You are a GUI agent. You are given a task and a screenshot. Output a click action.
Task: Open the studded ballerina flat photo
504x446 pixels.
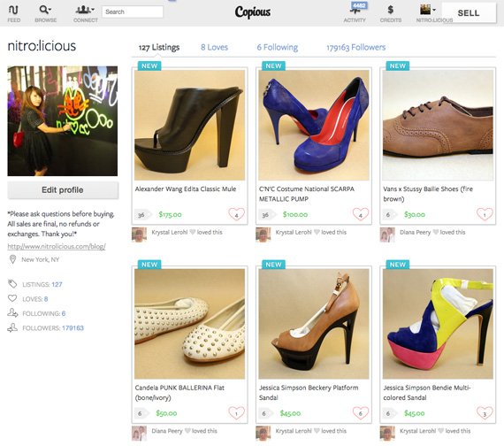pos(189,324)
